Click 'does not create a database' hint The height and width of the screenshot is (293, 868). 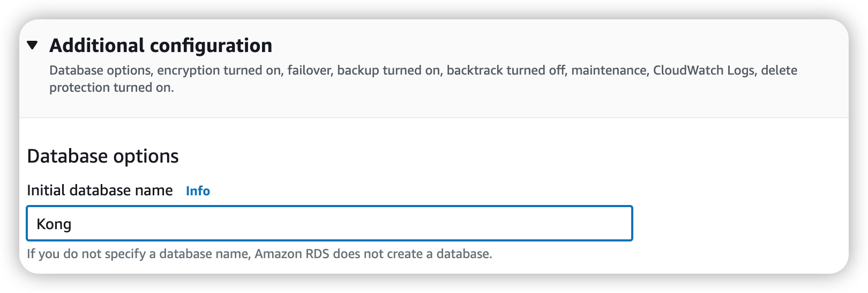click(411, 254)
